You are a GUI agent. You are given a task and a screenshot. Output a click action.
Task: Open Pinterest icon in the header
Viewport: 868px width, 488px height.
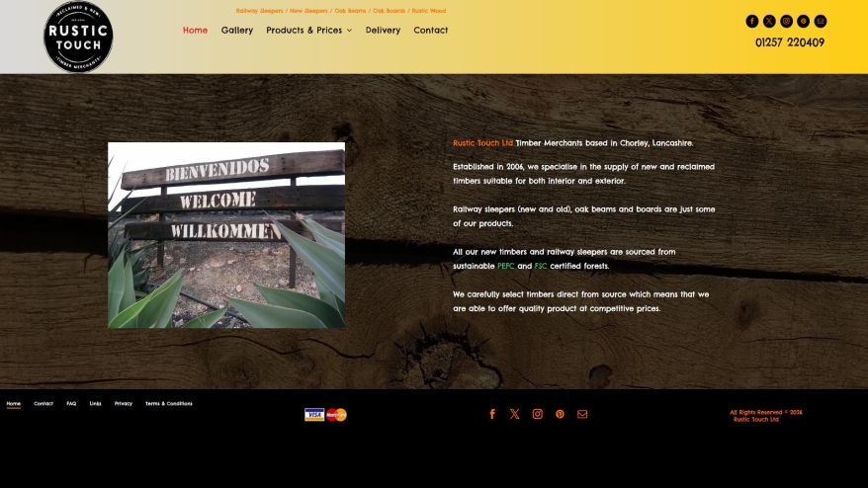tap(803, 21)
